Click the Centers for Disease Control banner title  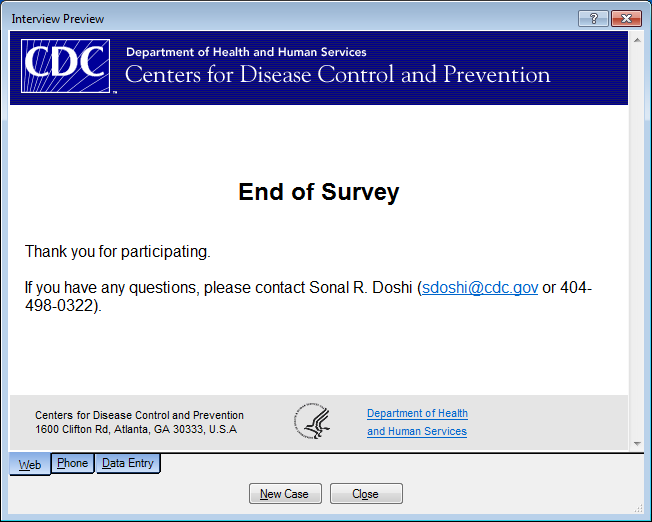337,75
